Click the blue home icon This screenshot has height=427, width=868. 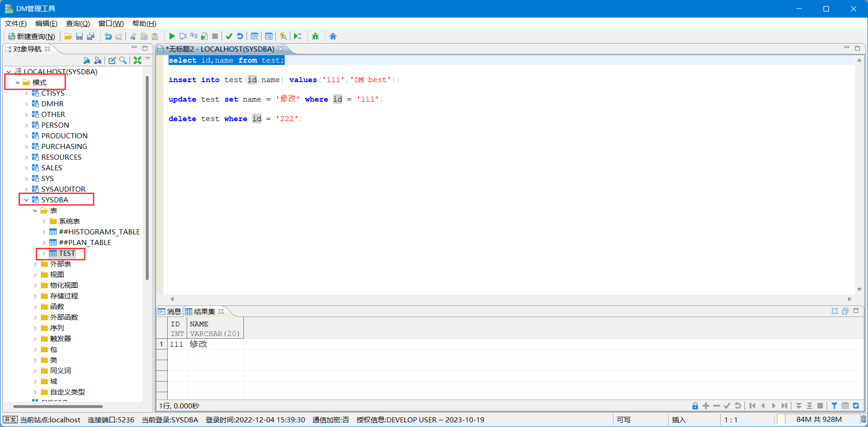pos(333,36)
